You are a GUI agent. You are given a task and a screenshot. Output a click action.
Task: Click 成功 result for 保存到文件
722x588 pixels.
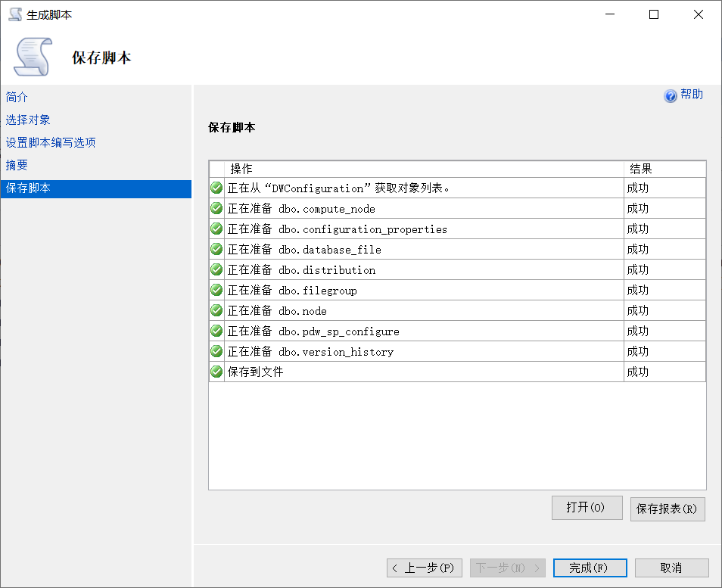(638, 372)
